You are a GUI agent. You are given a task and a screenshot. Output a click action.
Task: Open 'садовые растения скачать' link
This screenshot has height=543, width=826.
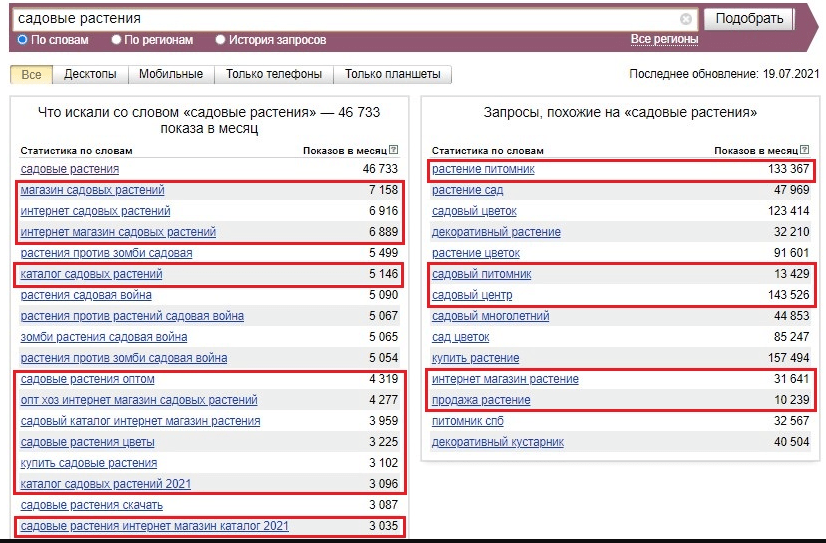click(x=92, y=505)
